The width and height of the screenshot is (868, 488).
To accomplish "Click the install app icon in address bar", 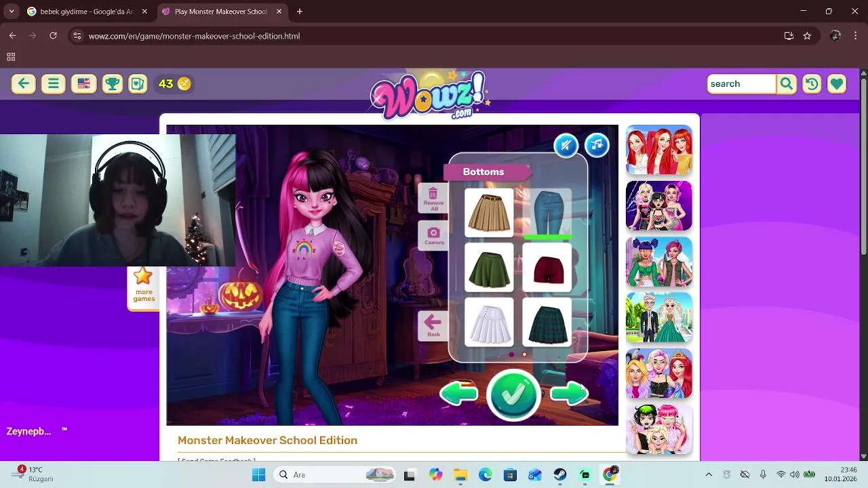I will click(x=789, y=36).
